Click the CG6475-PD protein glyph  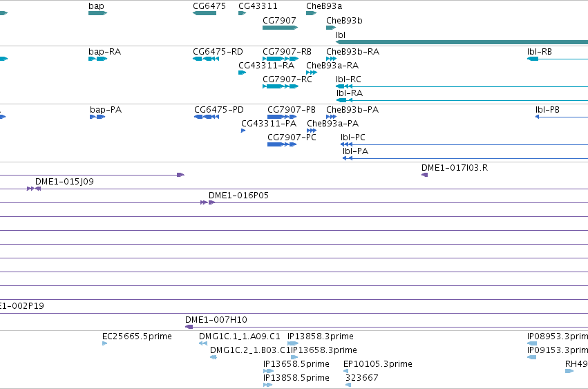(207, 117)
